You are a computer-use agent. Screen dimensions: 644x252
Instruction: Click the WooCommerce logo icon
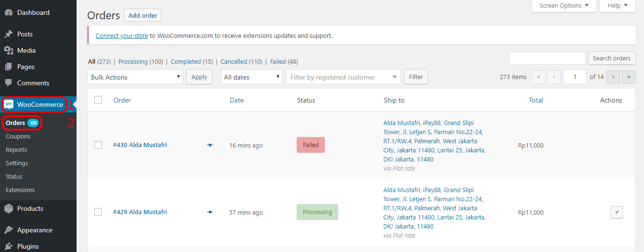tap(9, 104)
